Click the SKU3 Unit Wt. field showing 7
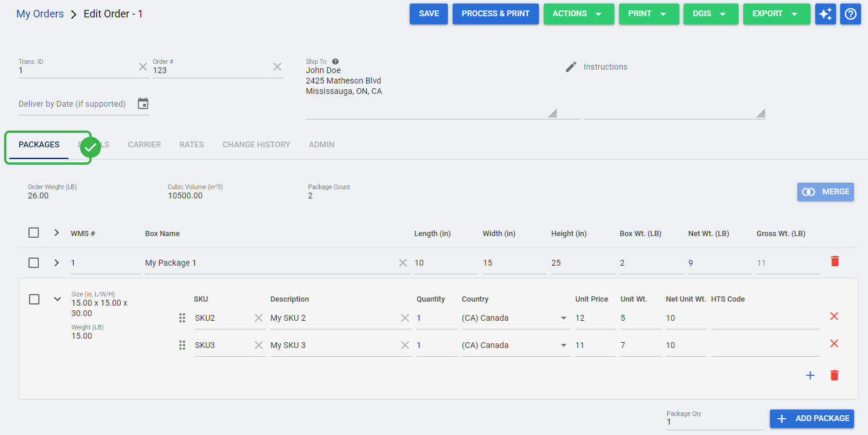 click(x=641, y=345)
